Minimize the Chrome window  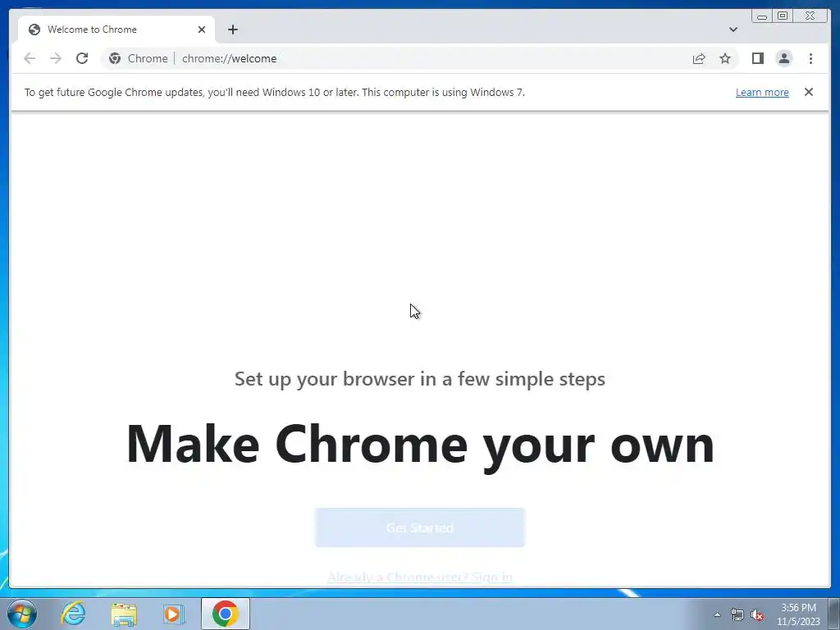tap(762, 16)
